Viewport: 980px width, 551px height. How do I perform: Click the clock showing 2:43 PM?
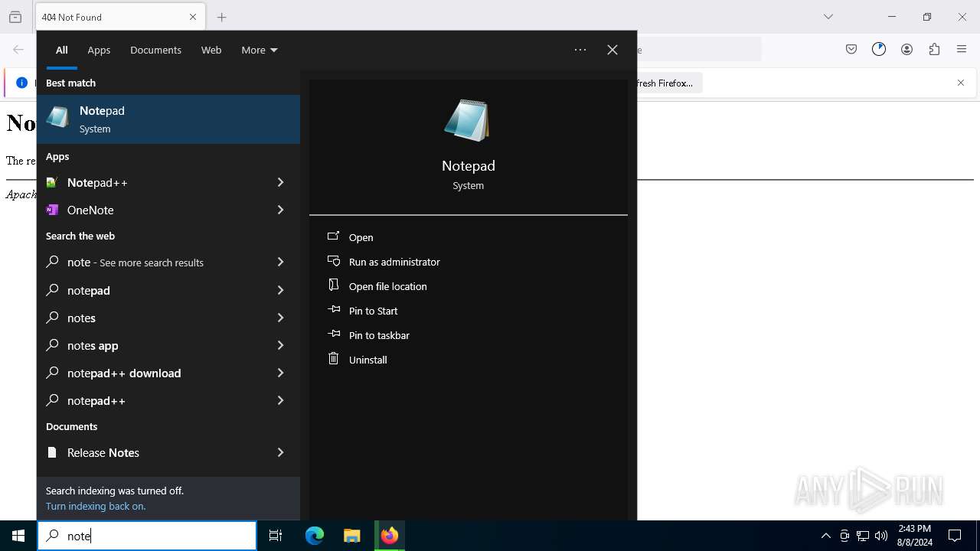pos(914,536)
